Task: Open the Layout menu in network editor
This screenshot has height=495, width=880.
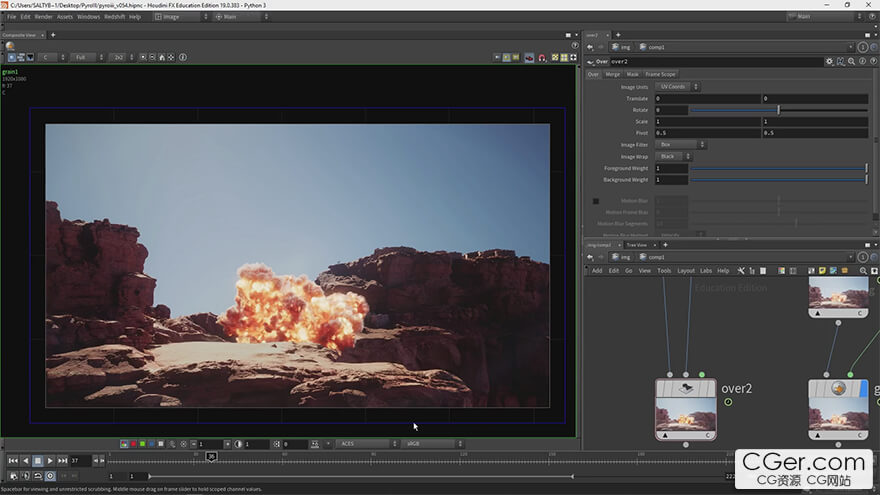Action: (x=686, y=270)
